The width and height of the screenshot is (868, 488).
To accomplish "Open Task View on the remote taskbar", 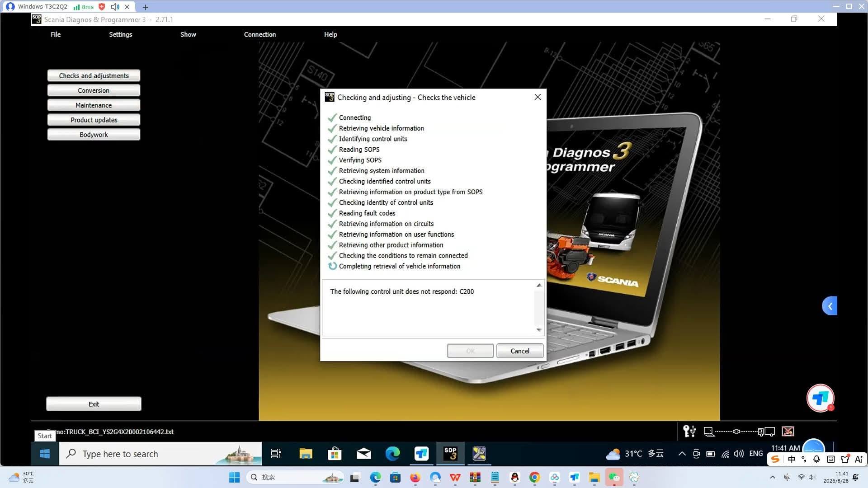I will pos(276,454).
